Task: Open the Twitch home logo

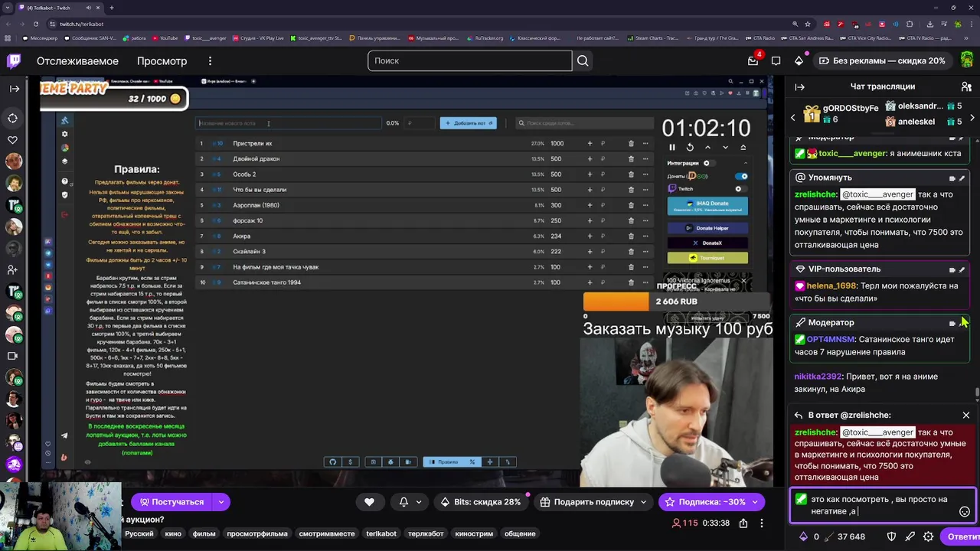Action: point(14,61)
